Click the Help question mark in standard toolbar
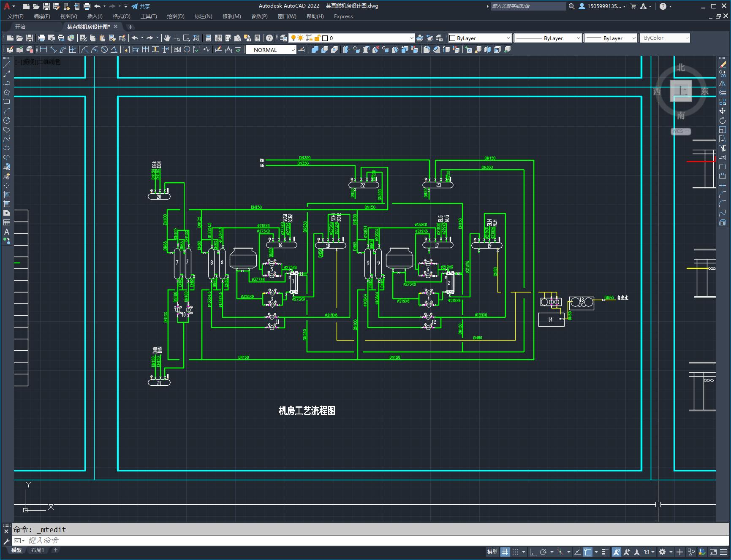Screen dimensions: 731x560 pos(269,38)
